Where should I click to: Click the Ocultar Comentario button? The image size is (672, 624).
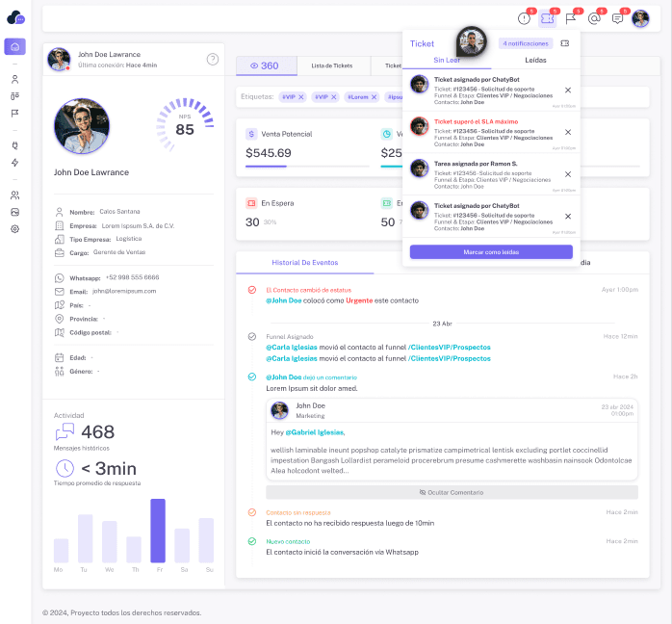452,492
